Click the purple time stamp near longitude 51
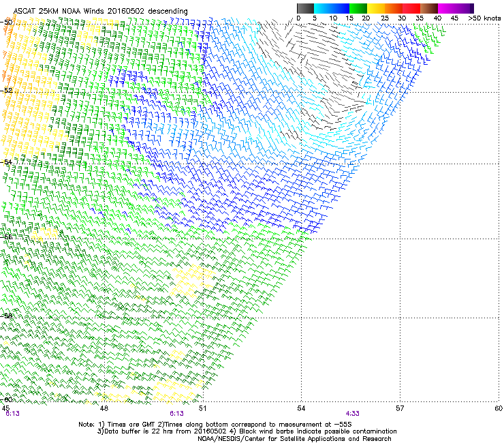This screenshot has width=504, height=443. [177, 414]
